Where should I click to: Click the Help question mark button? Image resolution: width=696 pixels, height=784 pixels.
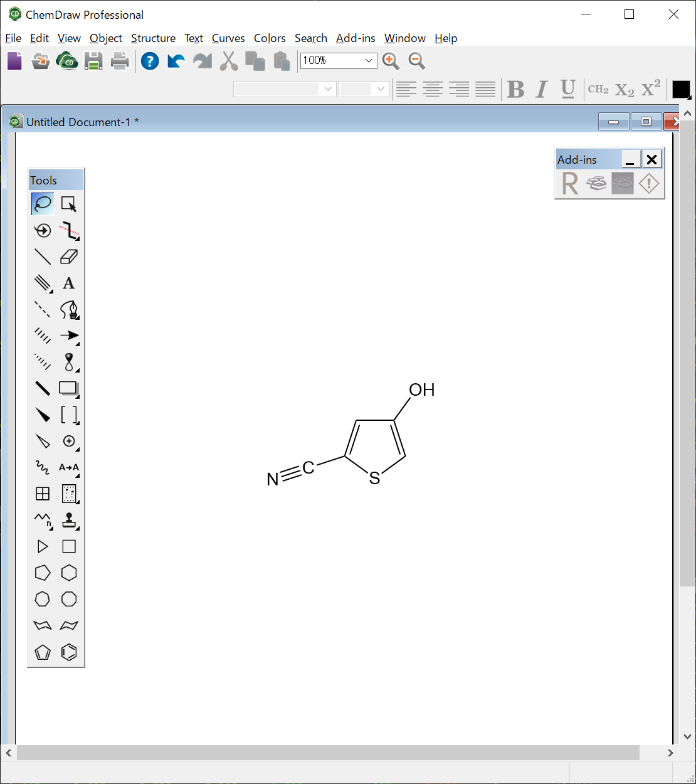click(x=150, y=61)
